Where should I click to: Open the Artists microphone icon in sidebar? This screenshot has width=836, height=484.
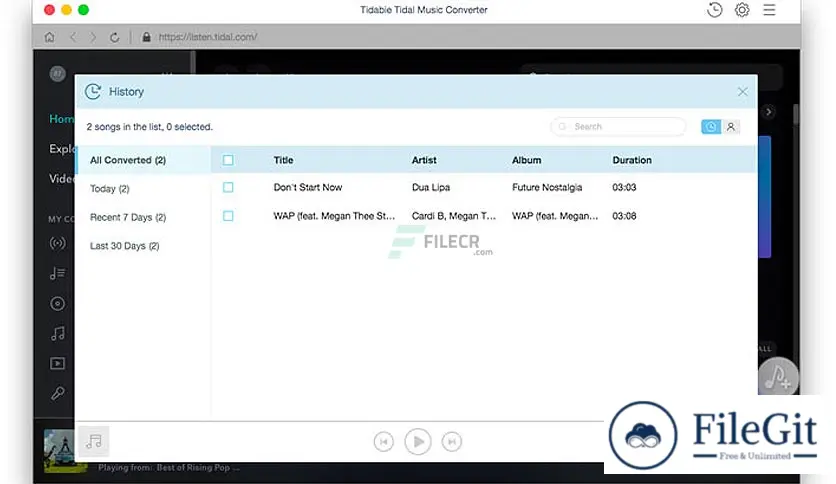pyautogui.click(x=58, y=393)
